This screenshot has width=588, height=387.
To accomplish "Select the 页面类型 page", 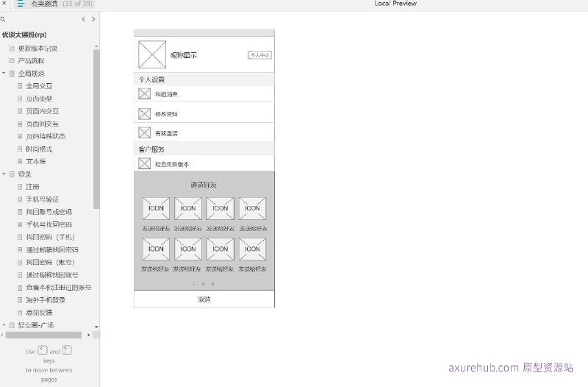I will pos(39,99).
